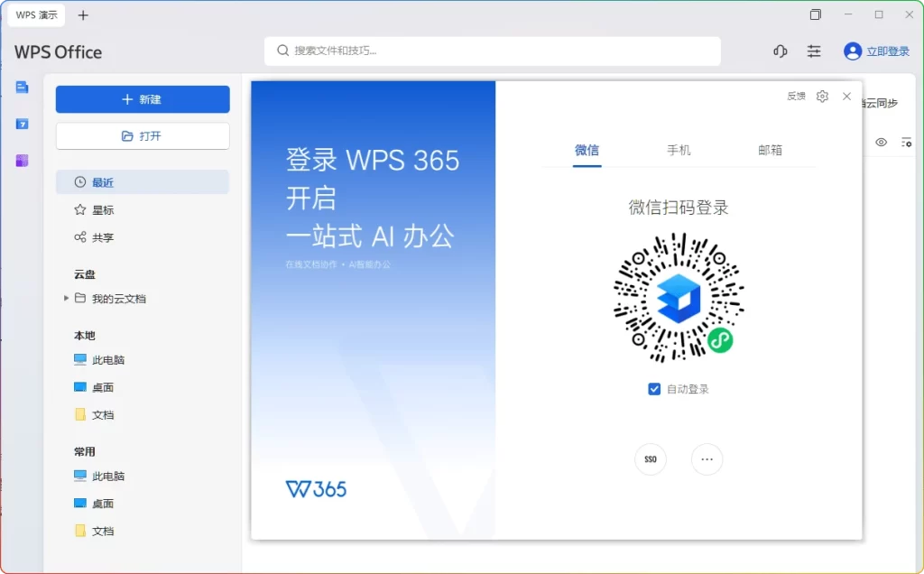Expand the 我的云文档 tree item

point(66,297)
